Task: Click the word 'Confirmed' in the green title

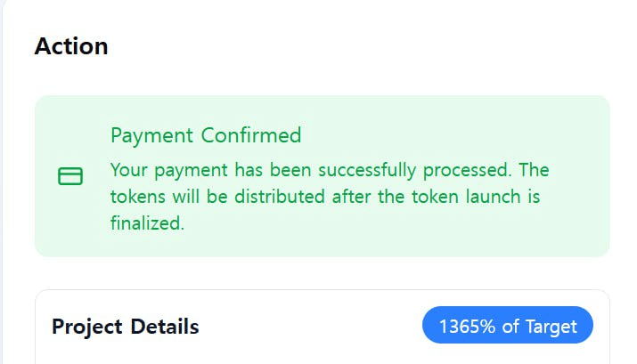Action: pyautogui.click(x=251, y=135)
